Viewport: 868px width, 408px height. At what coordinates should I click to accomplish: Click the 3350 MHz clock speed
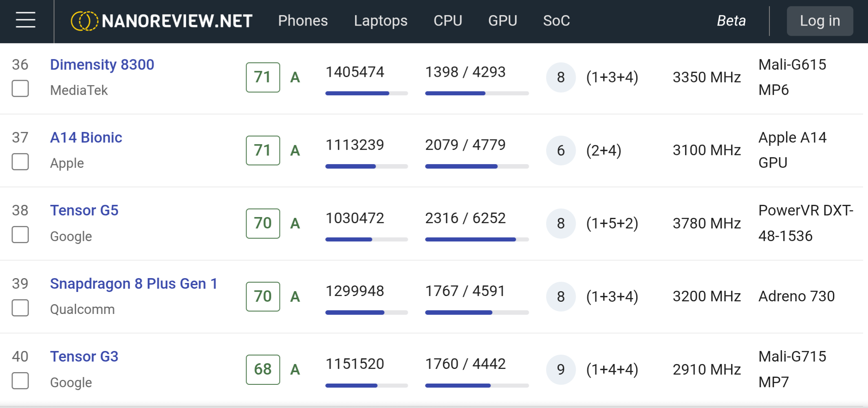click(707, 77)
